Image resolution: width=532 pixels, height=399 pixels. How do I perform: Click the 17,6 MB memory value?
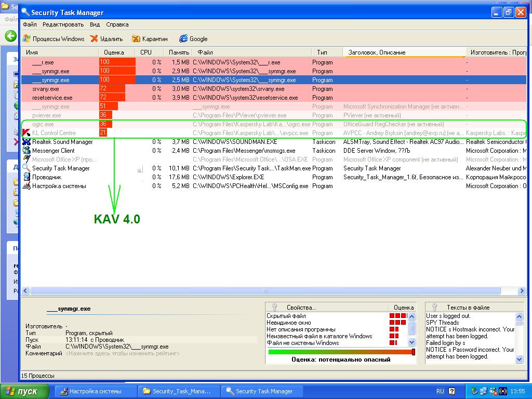pos(179,177)
